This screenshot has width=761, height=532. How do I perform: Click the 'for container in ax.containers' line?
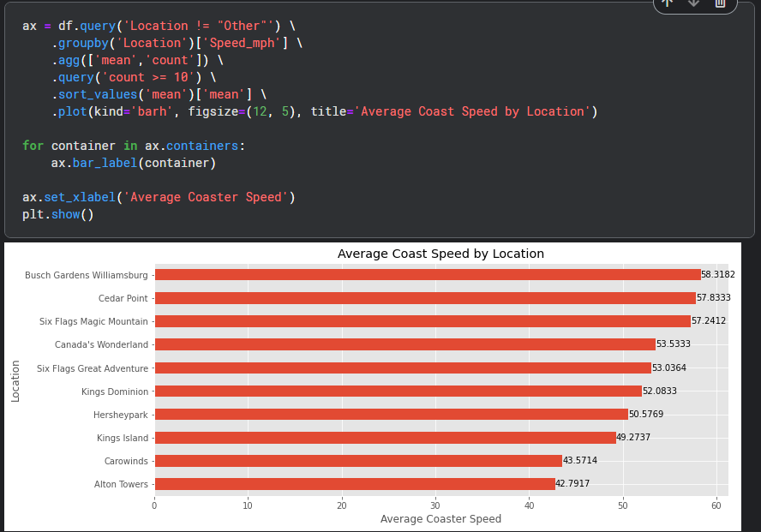(x=134, y=146)
